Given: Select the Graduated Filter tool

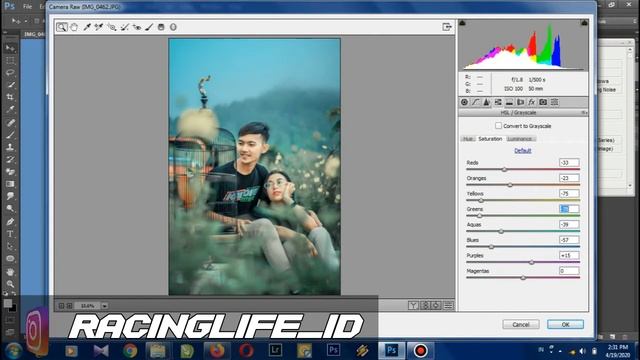Looking at the screenshot, I should point(161,27).
